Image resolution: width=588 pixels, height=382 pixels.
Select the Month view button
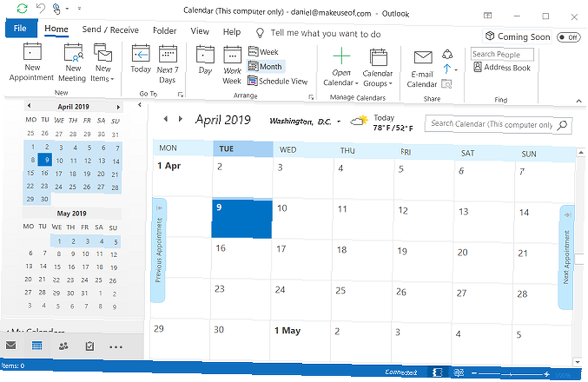(266, 67)
